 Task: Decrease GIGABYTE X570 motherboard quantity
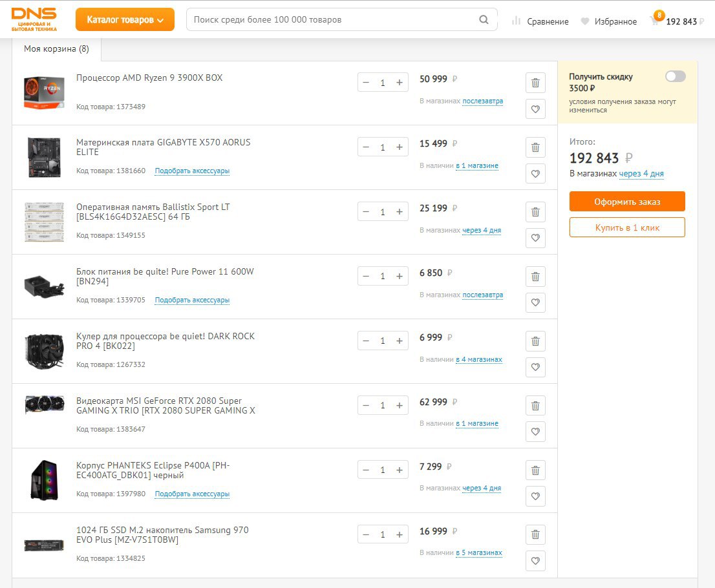[x=366, y=147]
